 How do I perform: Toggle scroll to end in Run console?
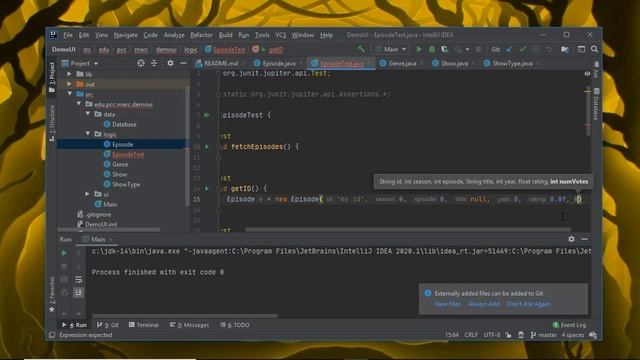(x=78, y=292)
